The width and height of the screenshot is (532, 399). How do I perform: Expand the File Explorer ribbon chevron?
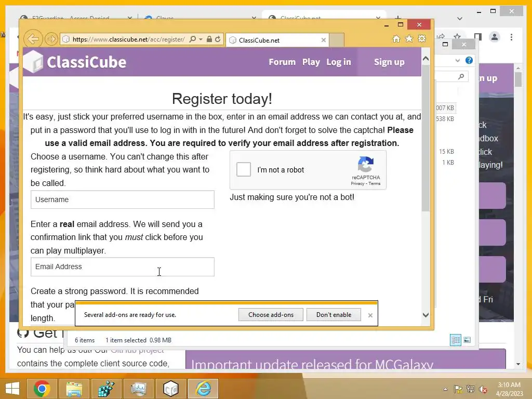pyautogui.click(x=457, y=60)
